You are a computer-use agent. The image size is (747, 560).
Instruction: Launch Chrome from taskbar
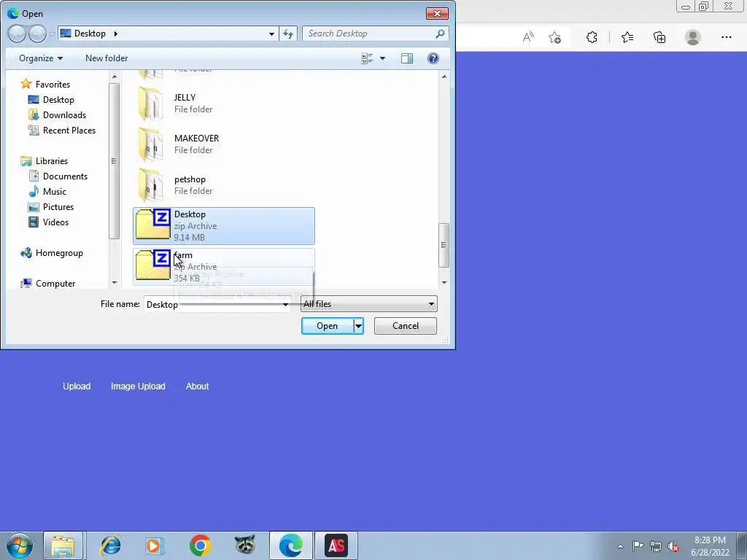(x=200, y=545)
